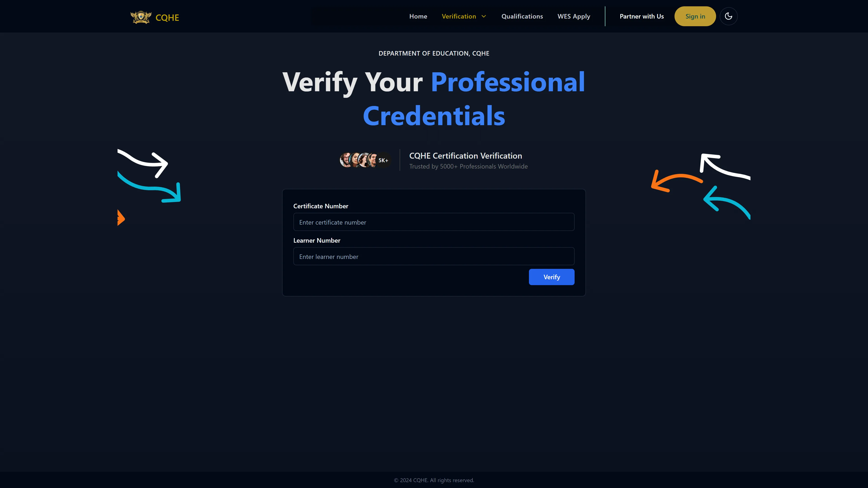Click the CQHE crest logo icon
This screenshot has height=488, width=868.
[141, 17]
